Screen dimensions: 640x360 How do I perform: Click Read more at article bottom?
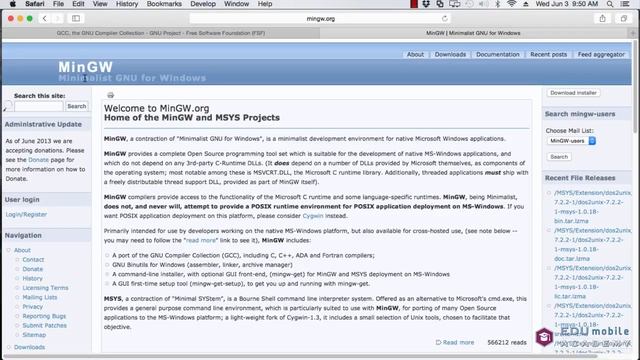(x=458, y=342)
